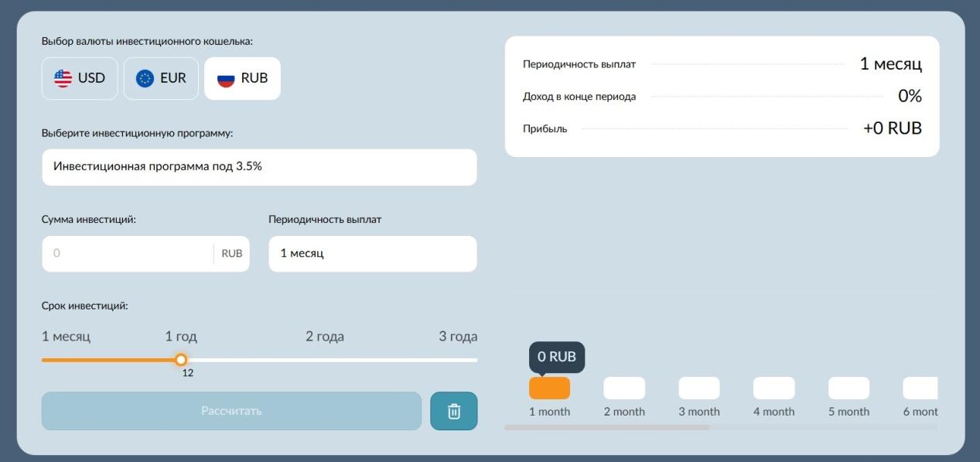980x462 pixels.
Task: Click the investment term slider handle
Action: (x=181, y=360)
